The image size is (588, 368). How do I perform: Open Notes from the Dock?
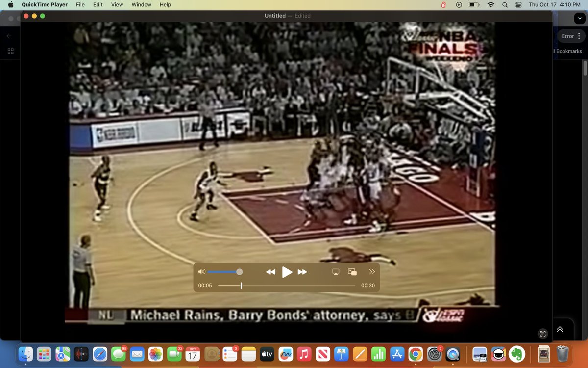click(x=248, y=353)
